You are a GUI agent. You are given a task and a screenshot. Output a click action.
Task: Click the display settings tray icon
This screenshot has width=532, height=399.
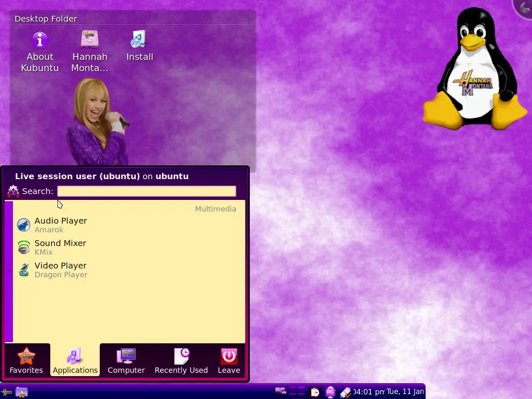click(x=330, y=392)
